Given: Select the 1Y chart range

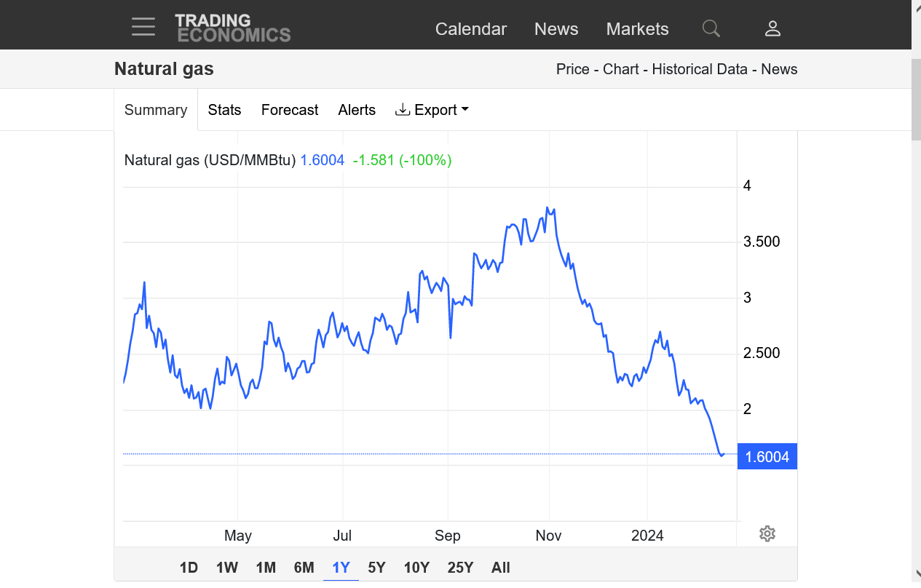Looking at the screenshot, I should coord(341,568).
